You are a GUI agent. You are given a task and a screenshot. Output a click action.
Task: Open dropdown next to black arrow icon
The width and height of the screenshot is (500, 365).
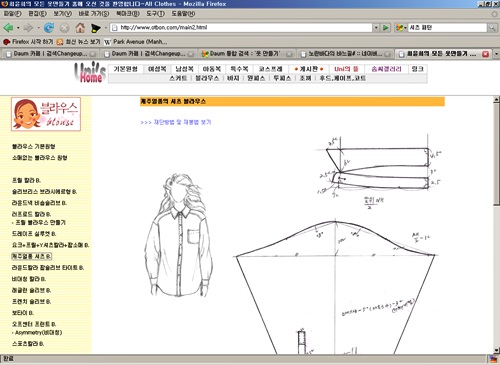click(105, 28)
